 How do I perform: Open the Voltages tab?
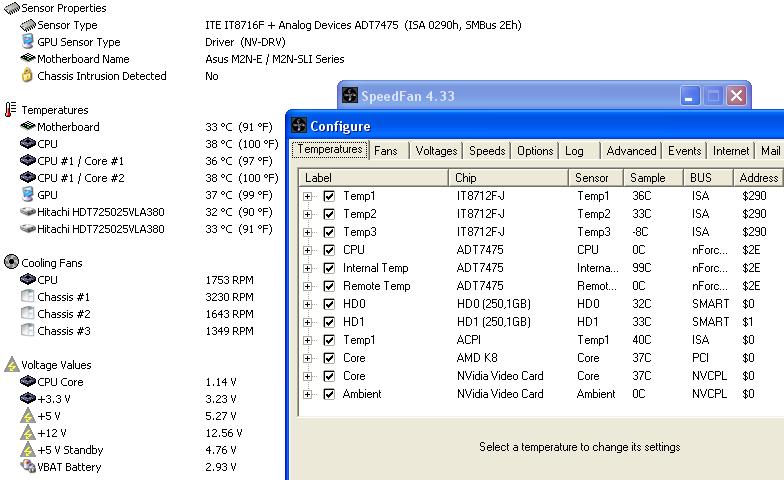[x=436, y=150]
